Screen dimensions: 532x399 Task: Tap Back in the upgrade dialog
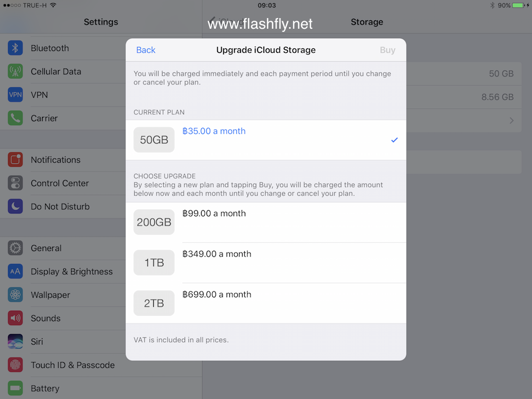(x=146, y=50)
